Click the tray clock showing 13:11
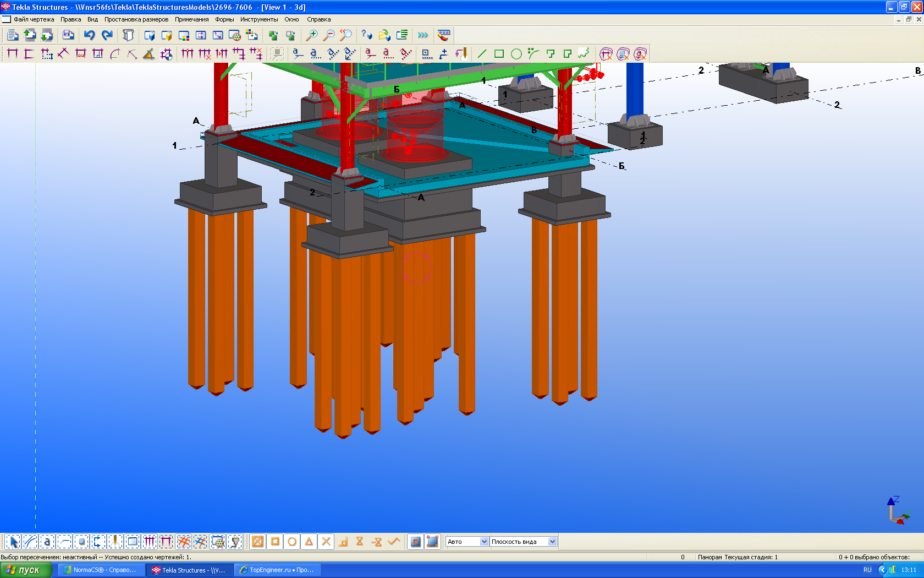924x578 pixels. point(909,570)
